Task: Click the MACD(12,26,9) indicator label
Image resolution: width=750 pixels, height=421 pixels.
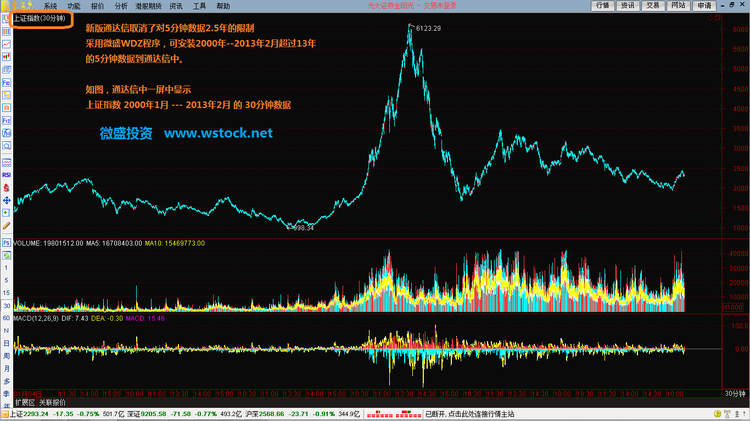Action: (x=36, y=319)
